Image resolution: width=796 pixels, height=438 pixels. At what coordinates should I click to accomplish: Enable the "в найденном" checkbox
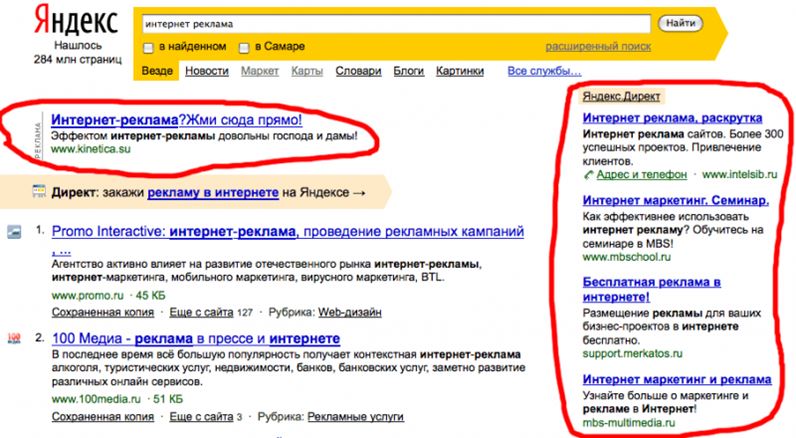(x=149, y=47)
